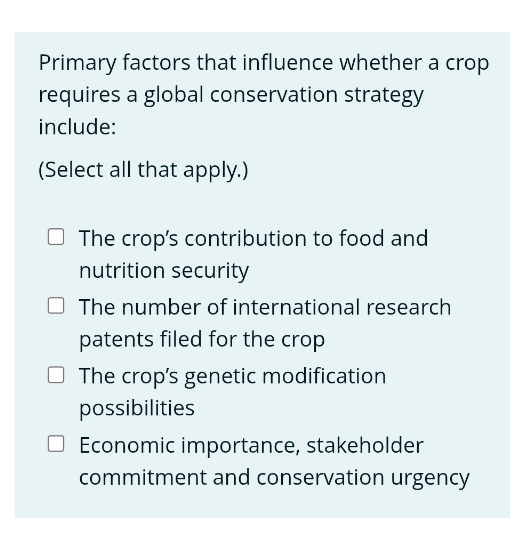Image resolution: width=510 pixels, height=537 pixels.
Task: Click the word "Economic" in the last option
Action: [127, 445]
